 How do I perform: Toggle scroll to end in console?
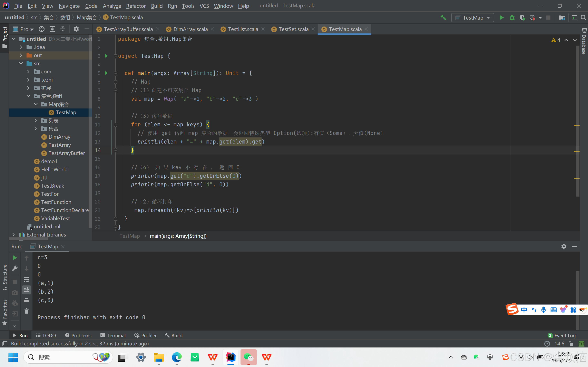click(x=27, y=290)
